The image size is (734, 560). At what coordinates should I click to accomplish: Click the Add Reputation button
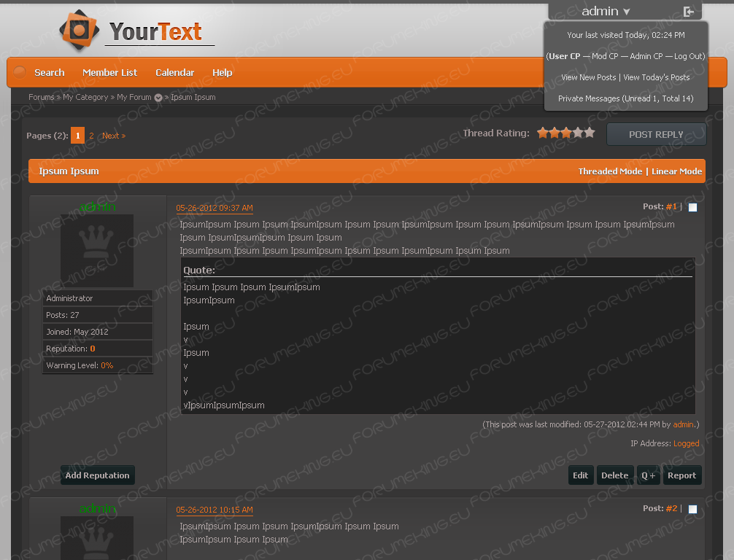click(x=97, y=475)
